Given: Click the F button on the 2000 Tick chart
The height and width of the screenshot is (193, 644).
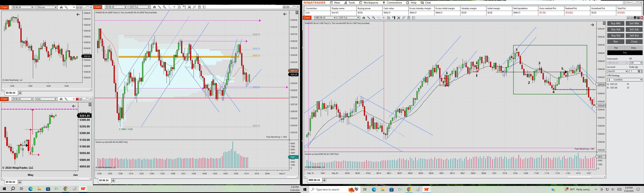Looking at the screenshot, I should pyautogui.click(x=297, y=13).
